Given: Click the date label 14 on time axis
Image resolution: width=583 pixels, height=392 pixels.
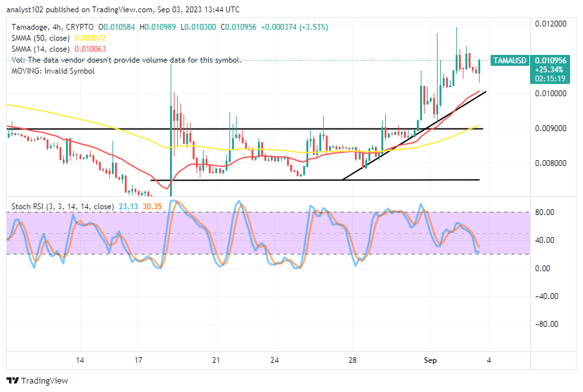Looking at the screenshot, I should (79, 360).
